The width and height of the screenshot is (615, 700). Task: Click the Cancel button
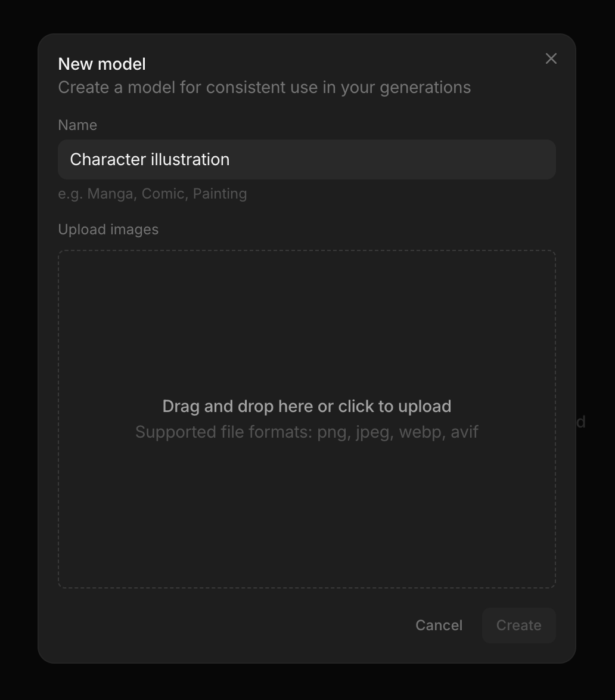point(439,625)
